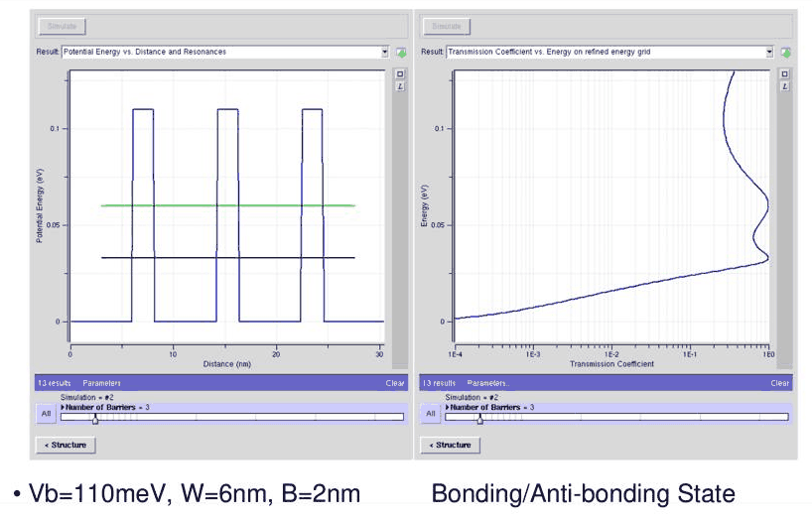Click simulation slider handle in right panel
The width and height of the screenshot is (812, 522).
(x=480, y=420)
